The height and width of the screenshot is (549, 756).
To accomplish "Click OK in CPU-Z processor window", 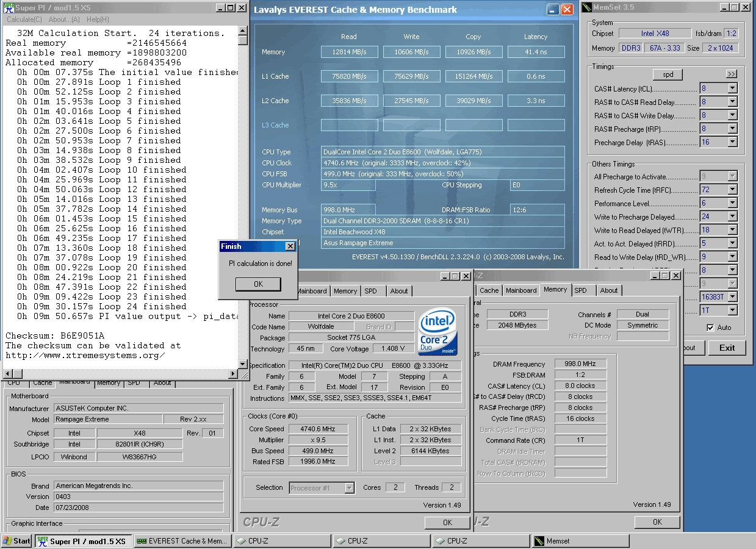I will pos(447,522).
